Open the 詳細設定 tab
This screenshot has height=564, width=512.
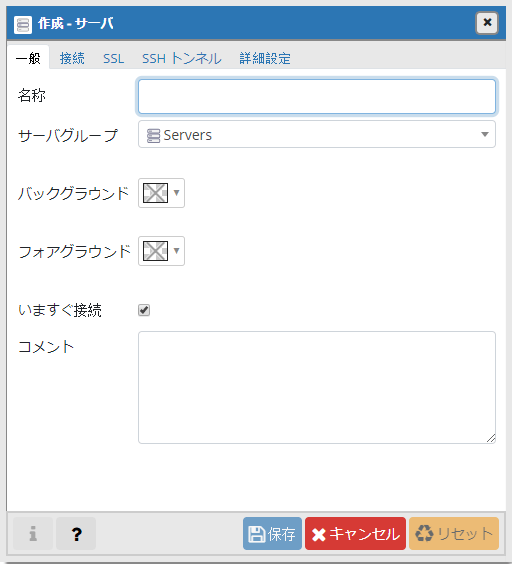coord(265,58)
